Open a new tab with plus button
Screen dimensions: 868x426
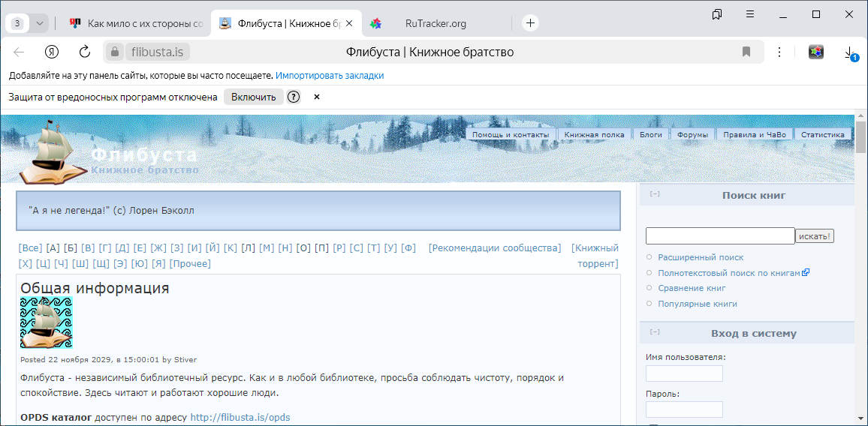[530, 22]
